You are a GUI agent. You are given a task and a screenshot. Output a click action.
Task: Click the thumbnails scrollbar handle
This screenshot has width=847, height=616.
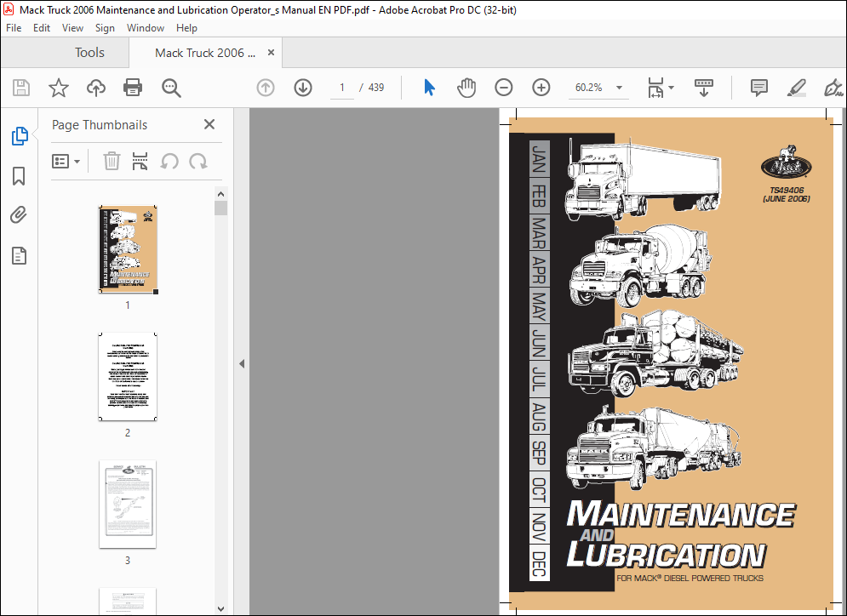tap(221, 208)
